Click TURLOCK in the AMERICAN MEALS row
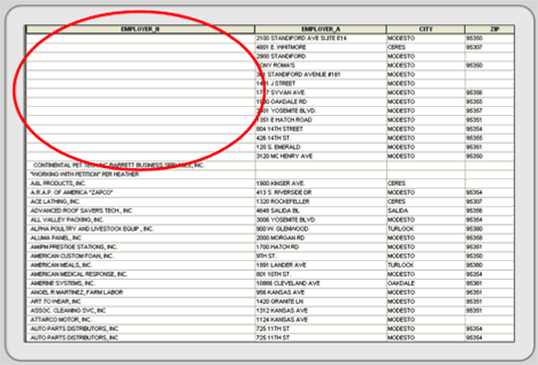This screenshot has height=365, width=538. pyautogui.click(x=425, y=266)
